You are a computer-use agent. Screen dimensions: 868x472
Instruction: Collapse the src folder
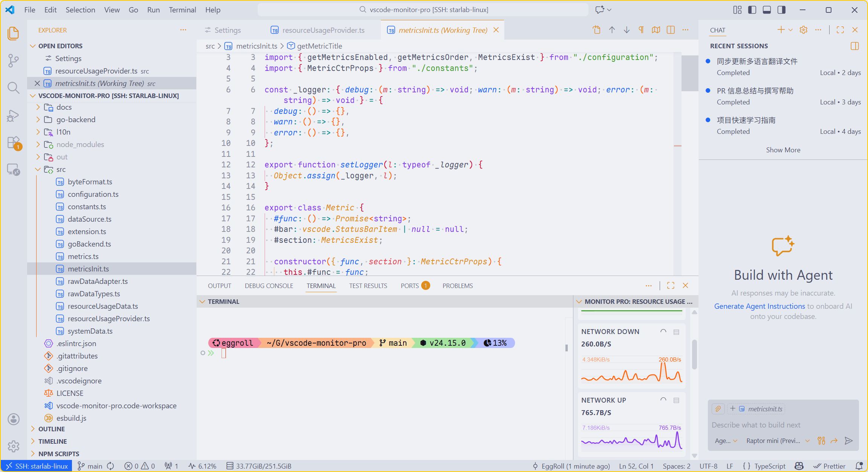tap(38, 170)
